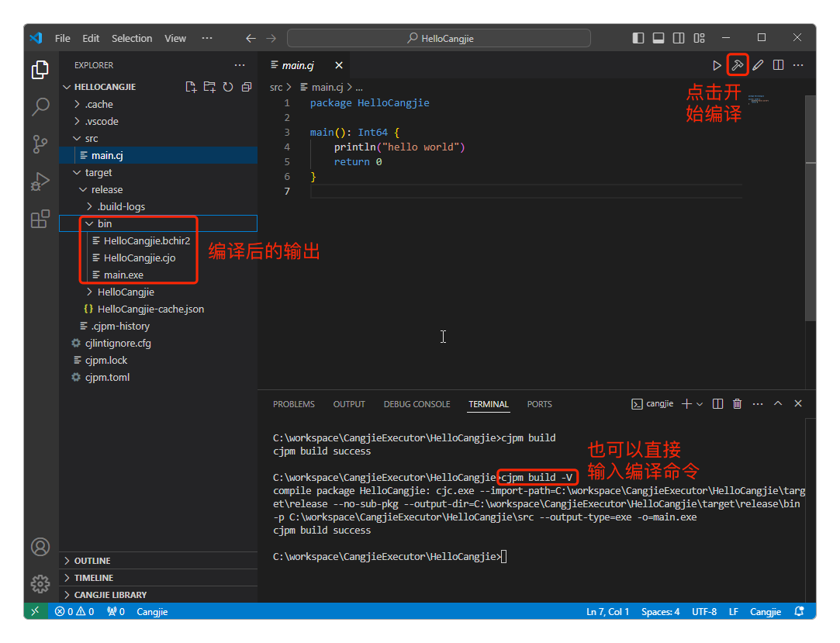The height and width of the screenshot is (643, 840).
Task: Click the Run play icon in editor toolbar
Action: click(717, 65)
